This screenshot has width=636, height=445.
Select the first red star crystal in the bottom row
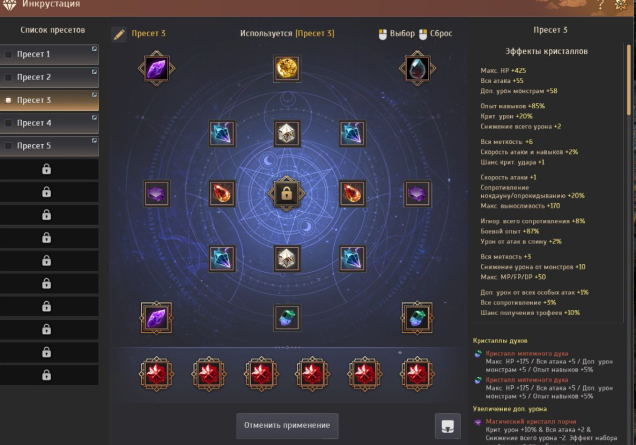[157, 374]
